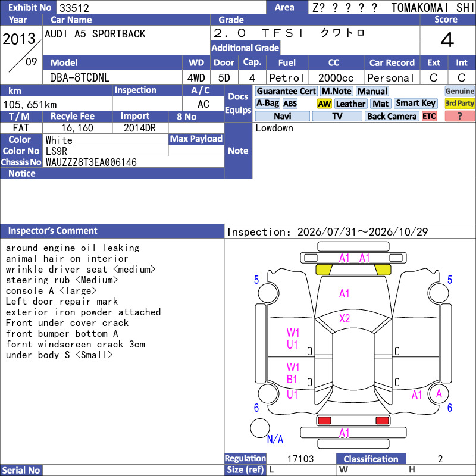The height and width of the screenshot is (476, 476).
Task: Click the 2000cc engine value
Action: (336, 78)
